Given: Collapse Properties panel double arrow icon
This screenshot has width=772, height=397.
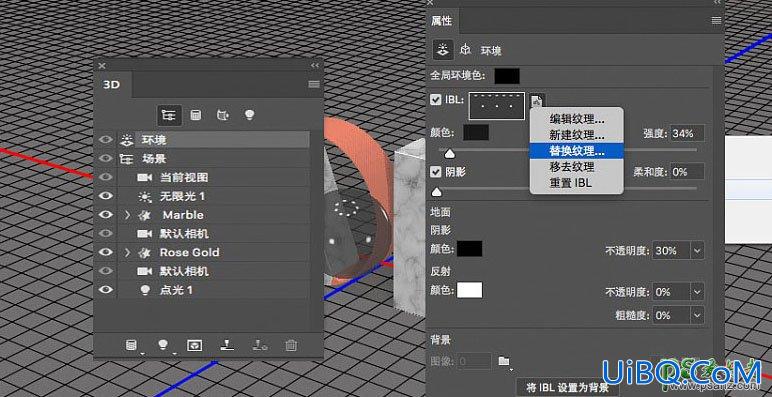Looking at the screenshot, I should click(x=717, y=2).
